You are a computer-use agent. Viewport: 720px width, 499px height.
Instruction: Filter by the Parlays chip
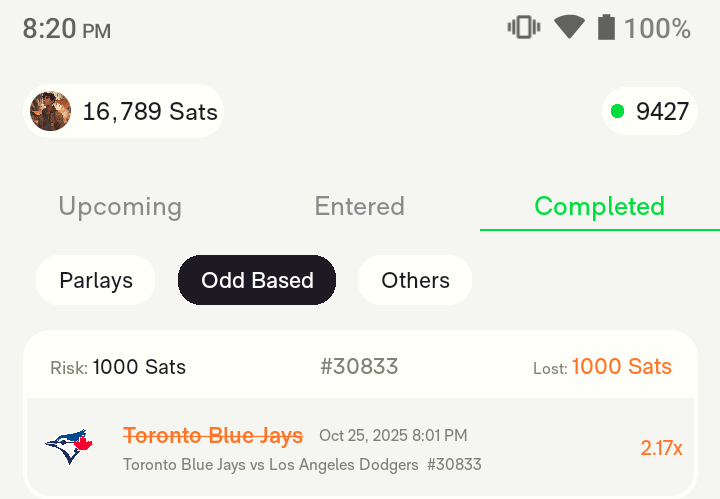tap(96, 280)
